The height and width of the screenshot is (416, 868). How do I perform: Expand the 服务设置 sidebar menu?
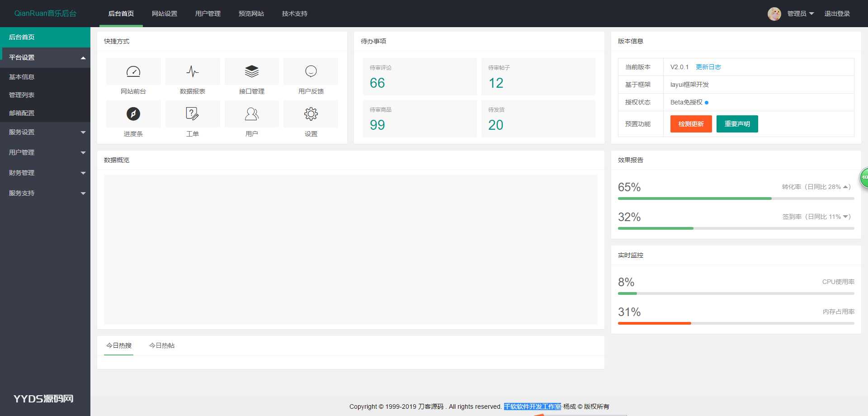(45, 132)
